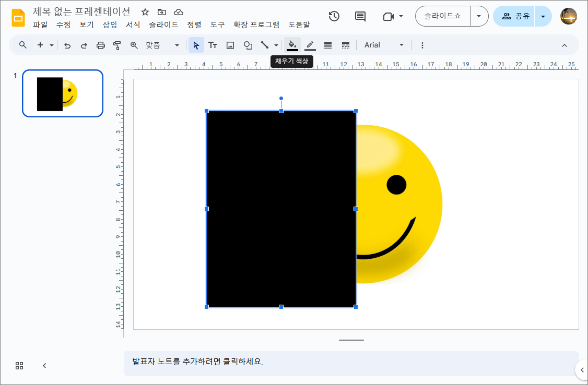Click the paint format icon
588x385 pixels.
click(116, 45)
